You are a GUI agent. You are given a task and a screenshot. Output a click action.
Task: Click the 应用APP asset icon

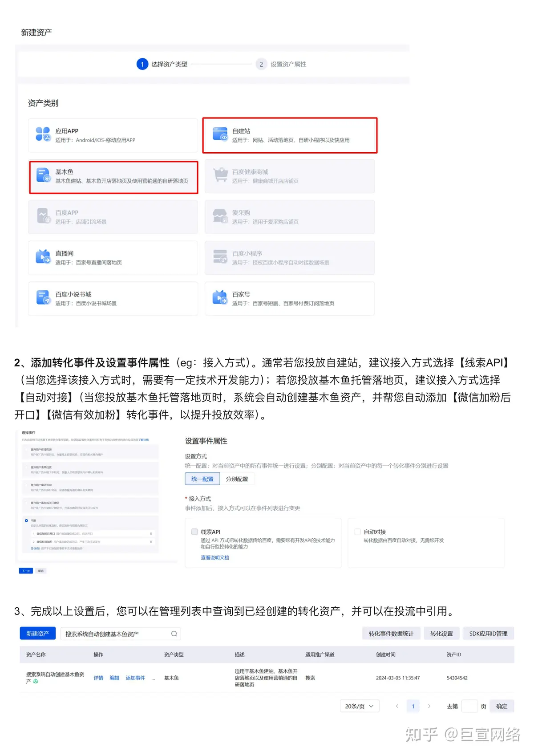43,134
